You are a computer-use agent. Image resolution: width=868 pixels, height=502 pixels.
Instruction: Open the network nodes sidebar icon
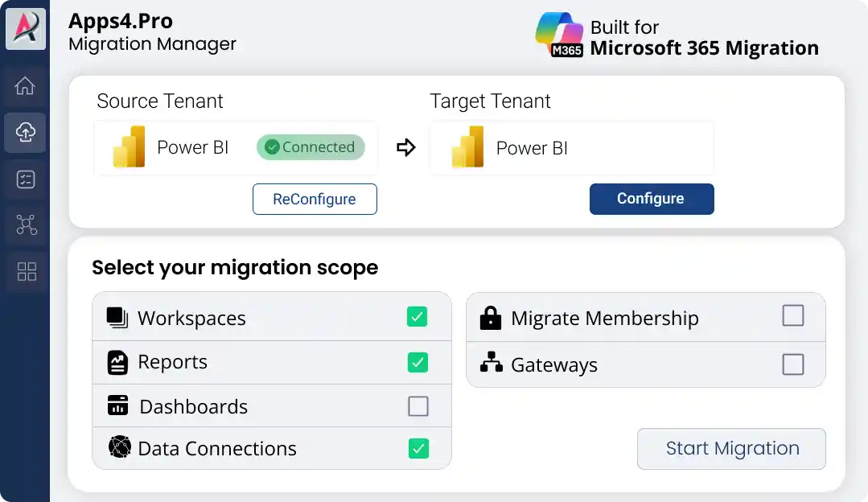(x=26, y=224)
